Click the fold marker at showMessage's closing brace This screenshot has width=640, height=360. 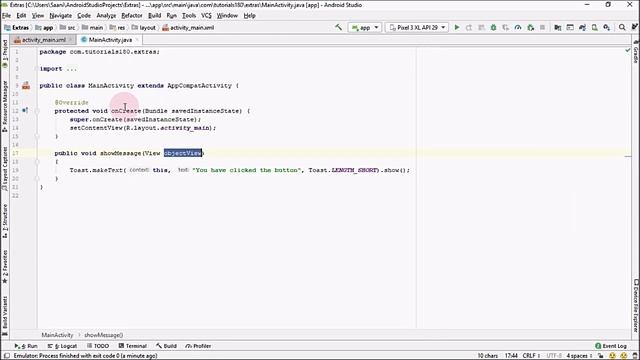[37, 178]
